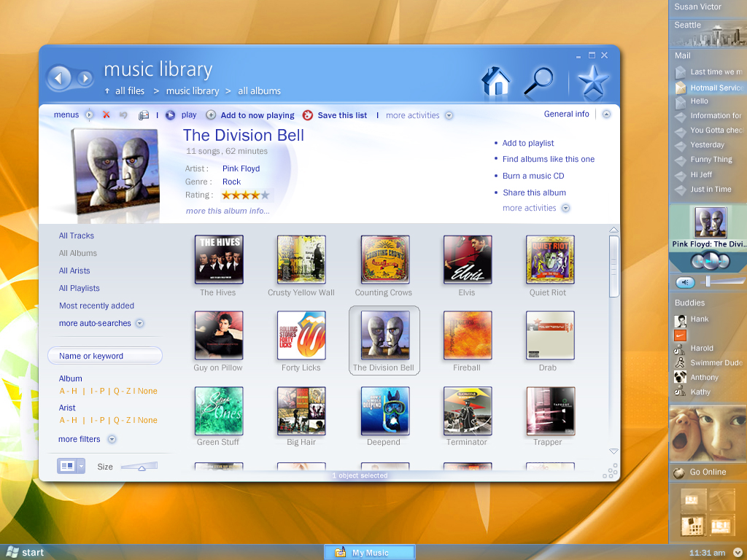747x560 pixels.
Task: Click the undo arrow icon in toolbar
Action: point(123,114)
